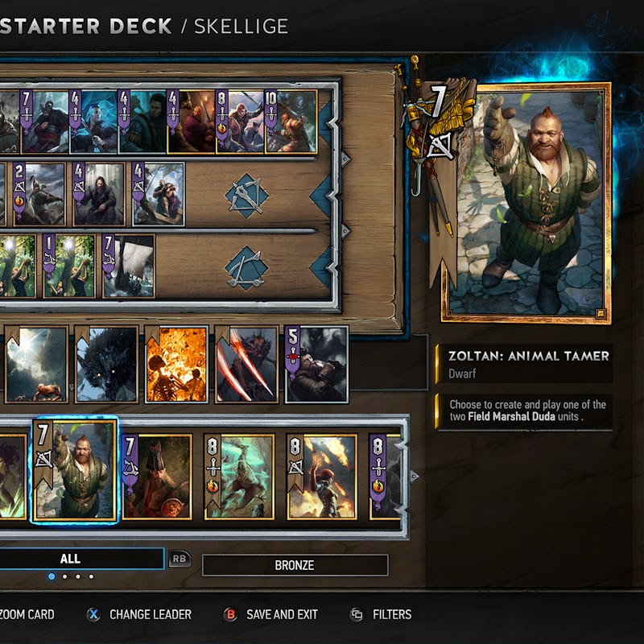644x644 pixels.
Task: Go to the second filter page dot
Action: (x=65, y=576)
